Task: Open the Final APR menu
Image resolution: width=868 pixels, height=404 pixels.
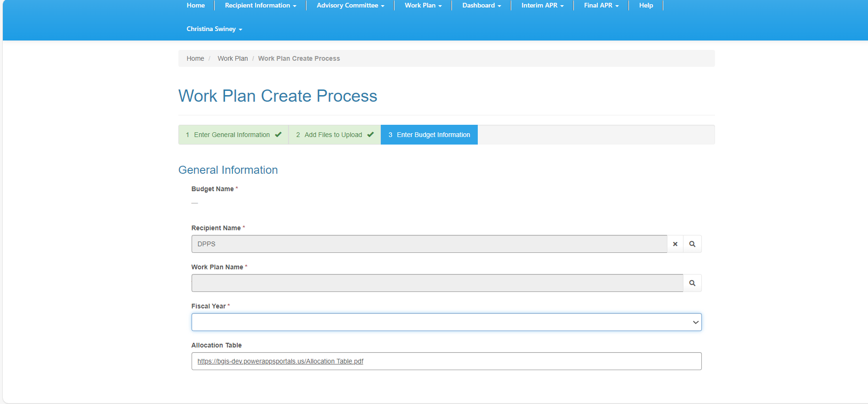Action: [x=601, y=6]
